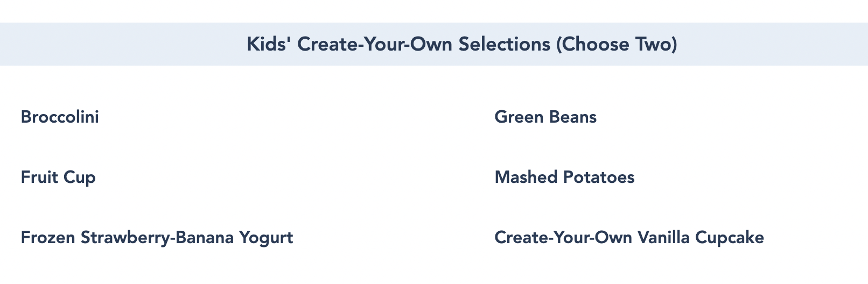Click middle left entry Fruit Cup
The width and height of the screenshot is (868, 284).
coord(58,177)
